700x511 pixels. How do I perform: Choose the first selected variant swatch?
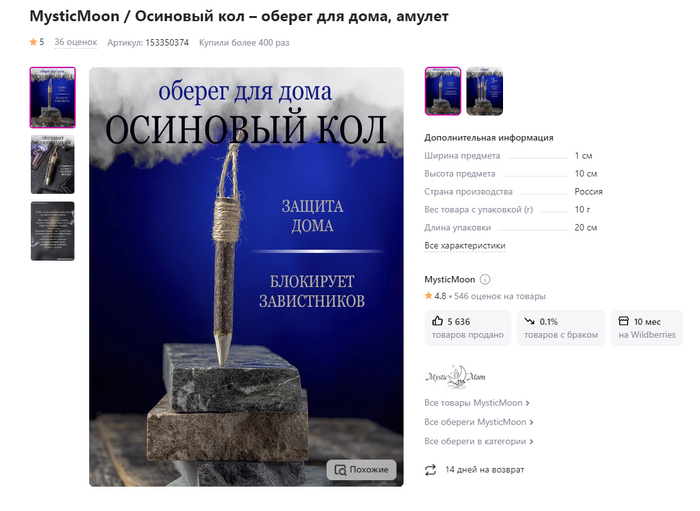443,91
